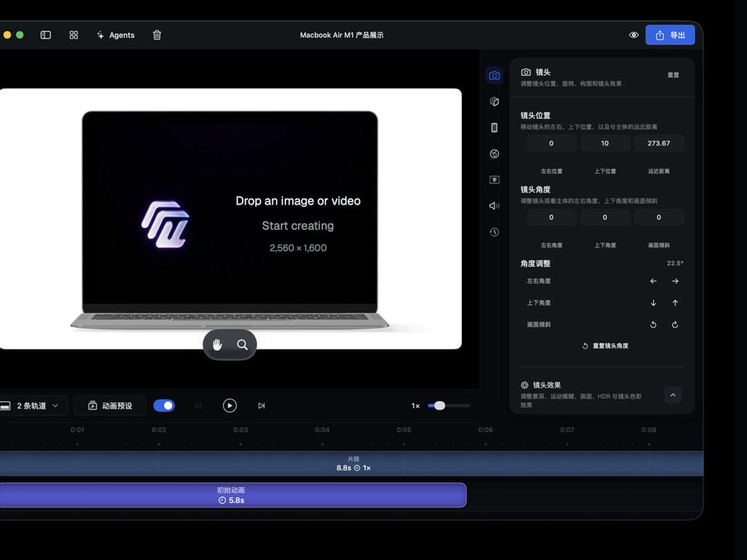Click the camera icon beside 镜头 heading
This screenshot has width=747, height=560.
click(x=526, y=72)
